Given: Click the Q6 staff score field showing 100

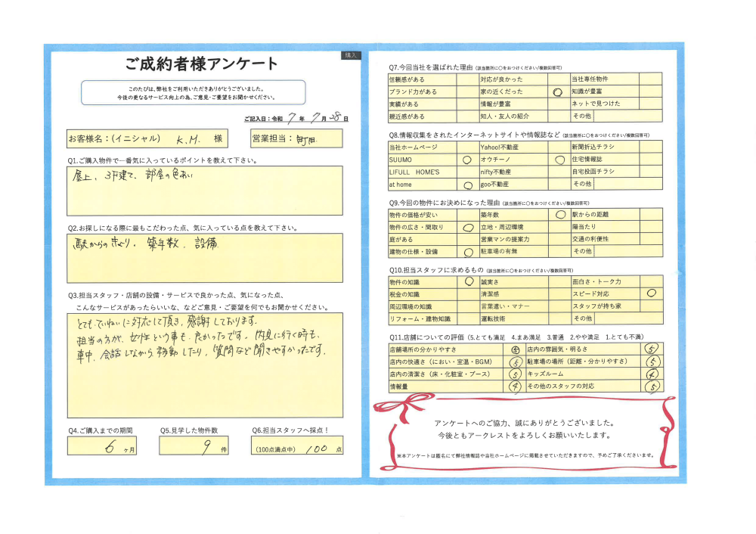Looking at the screenshot, I should point(296,447).
